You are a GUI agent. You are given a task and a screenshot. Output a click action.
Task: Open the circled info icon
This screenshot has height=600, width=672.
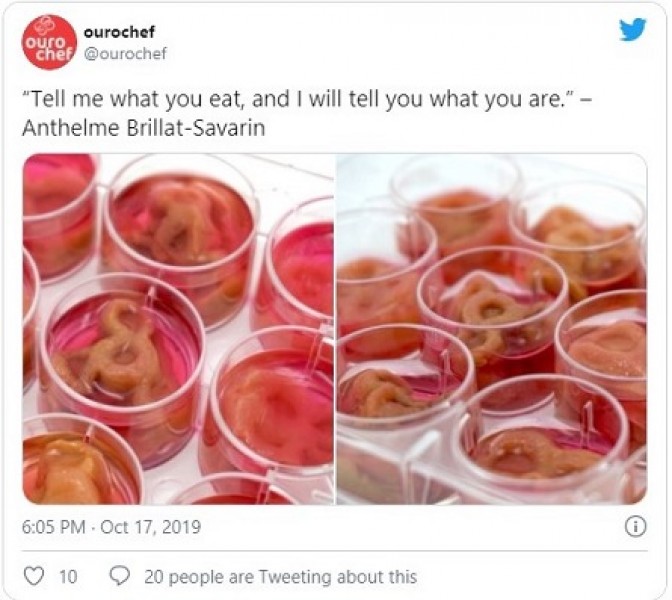pyautogui.click(x=635, y=527)
